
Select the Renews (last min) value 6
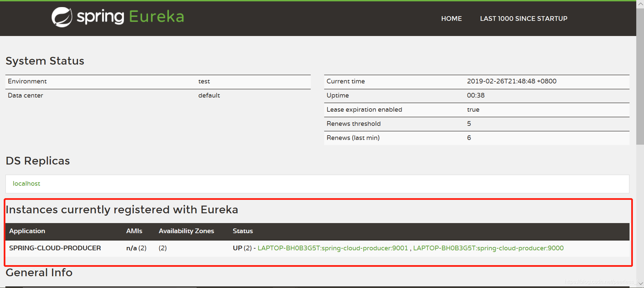469,138
